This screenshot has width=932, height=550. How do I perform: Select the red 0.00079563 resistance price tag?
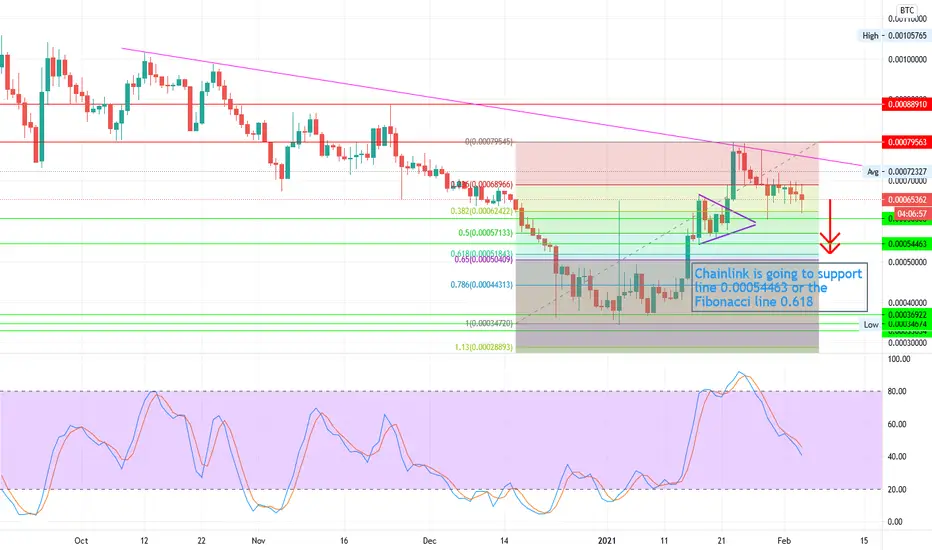pyautogui.click(x=906, y=142)
